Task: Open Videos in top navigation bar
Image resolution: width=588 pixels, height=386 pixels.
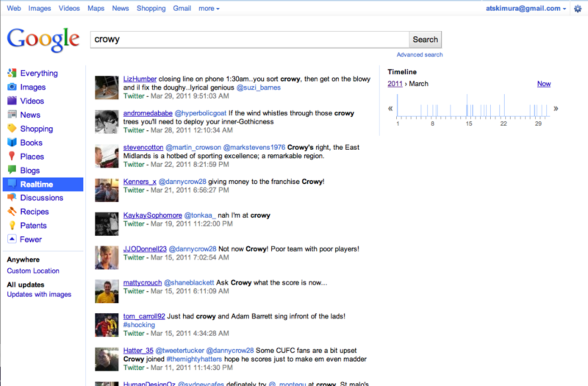Action: tap(69, 8)
